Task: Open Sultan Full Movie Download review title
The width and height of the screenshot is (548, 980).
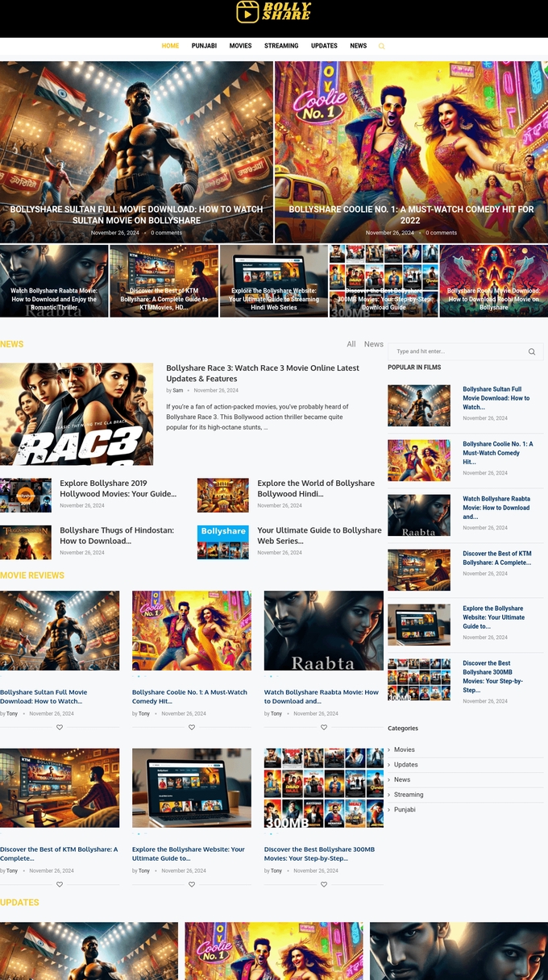Action: [44, 696]
